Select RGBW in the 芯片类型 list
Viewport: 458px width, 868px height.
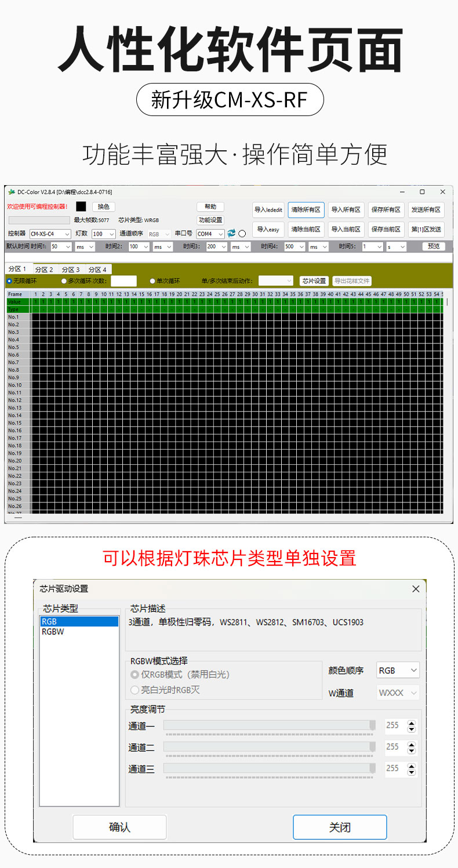[x=53, y=632]
